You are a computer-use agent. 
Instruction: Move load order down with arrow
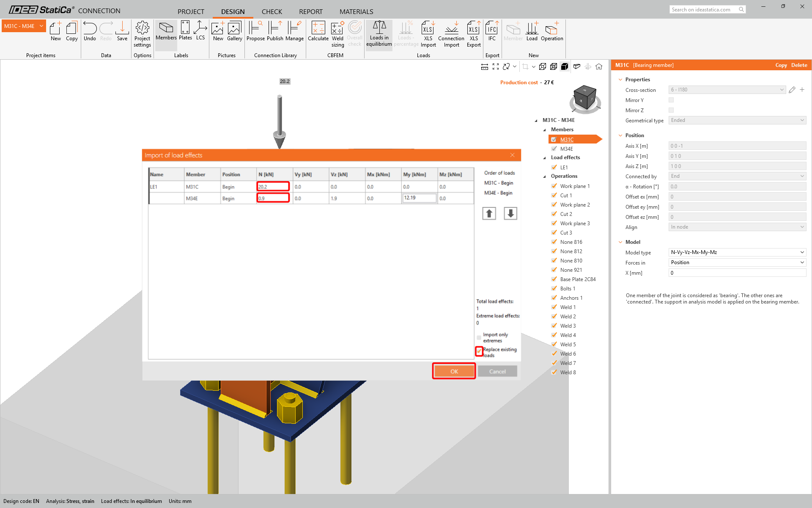point(510,213)
